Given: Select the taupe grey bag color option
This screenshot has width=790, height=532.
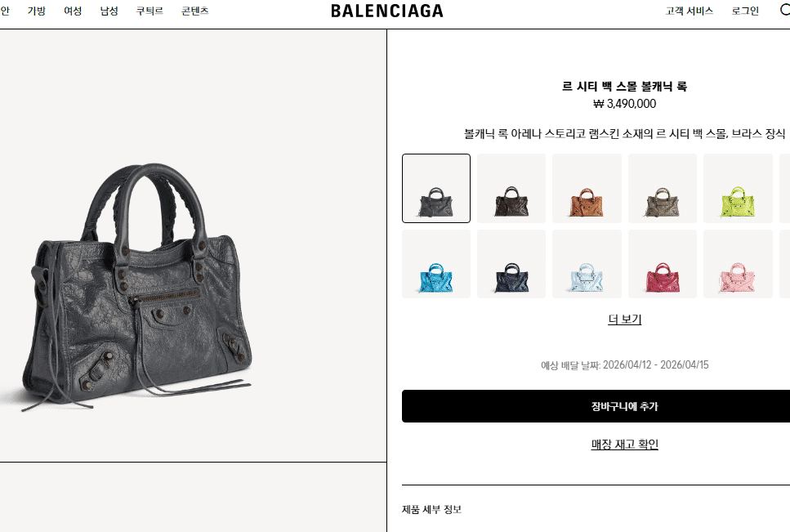Looking at the screenshot, I should pos(663,189).
